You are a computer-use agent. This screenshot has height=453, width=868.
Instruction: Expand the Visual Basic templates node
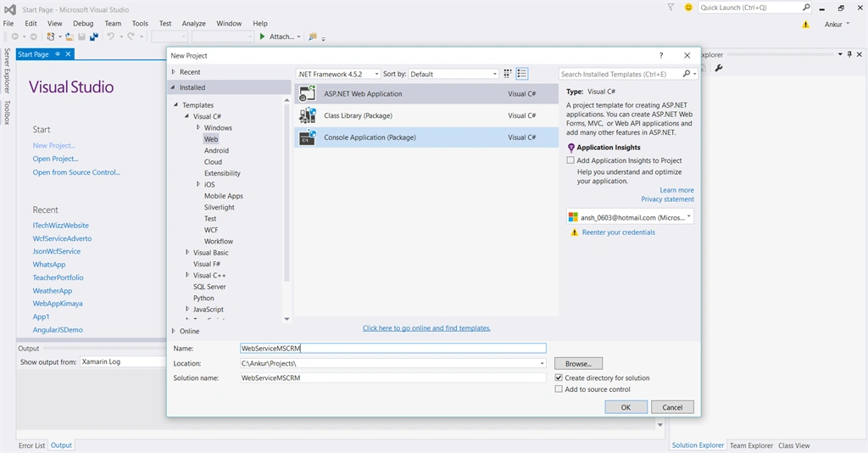(187, 253)
